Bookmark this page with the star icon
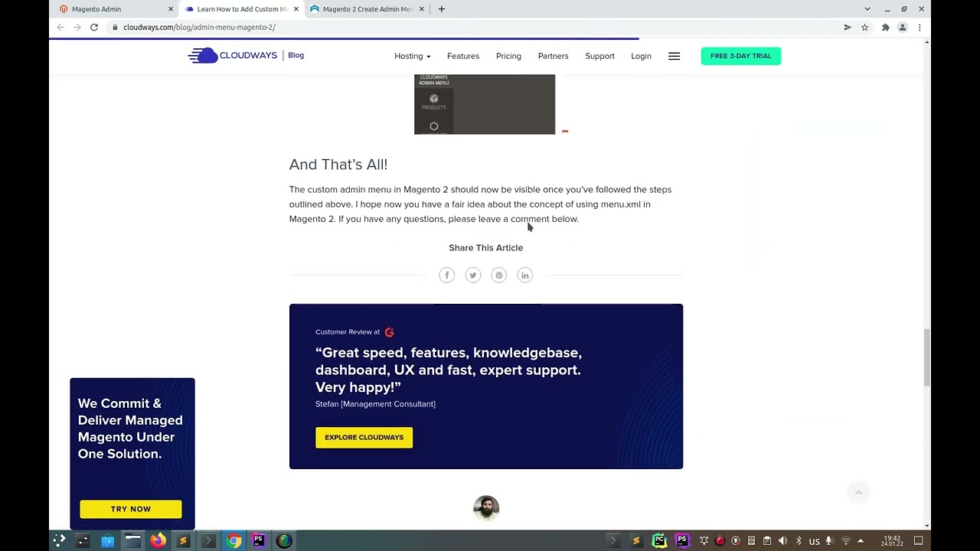This screenshot has width=980, height=551. point(864,27)
